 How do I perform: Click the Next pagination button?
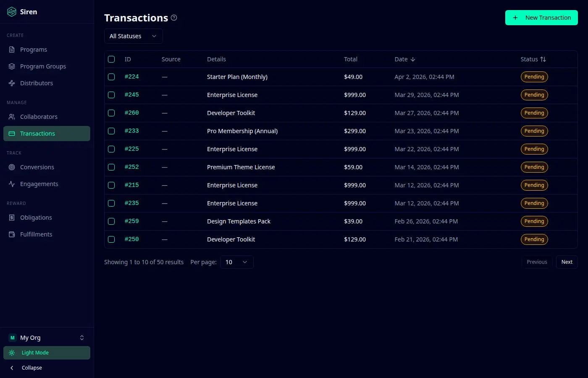click(567, 262)
